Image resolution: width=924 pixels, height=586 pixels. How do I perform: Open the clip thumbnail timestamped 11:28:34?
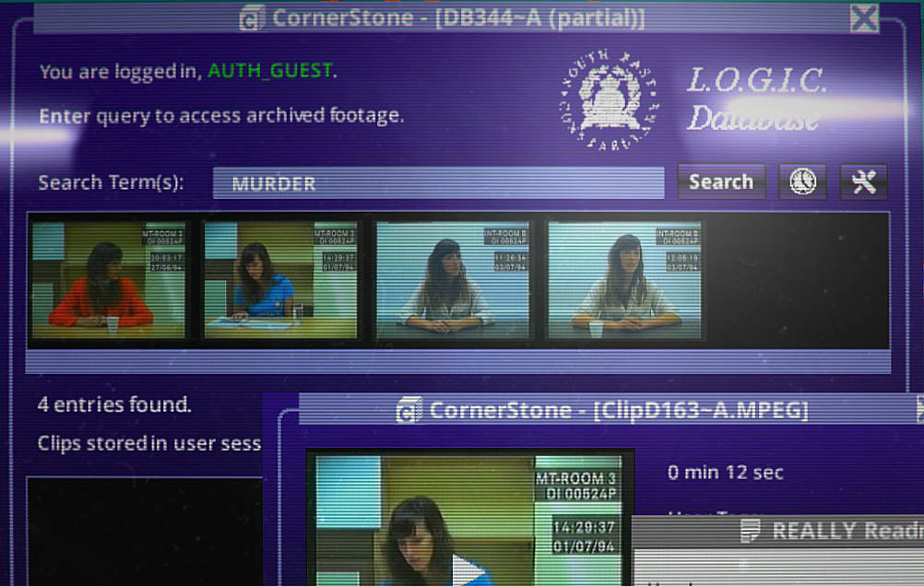[x=453, y=280]
